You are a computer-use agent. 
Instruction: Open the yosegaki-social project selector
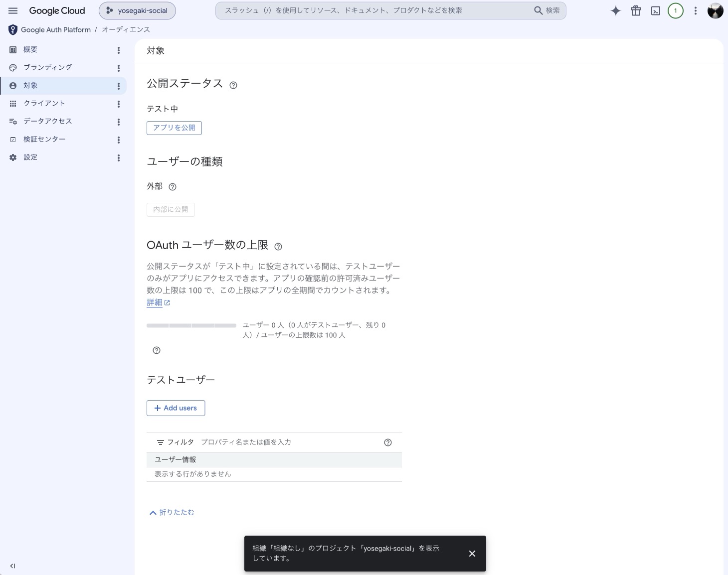(x=137, y=10)
